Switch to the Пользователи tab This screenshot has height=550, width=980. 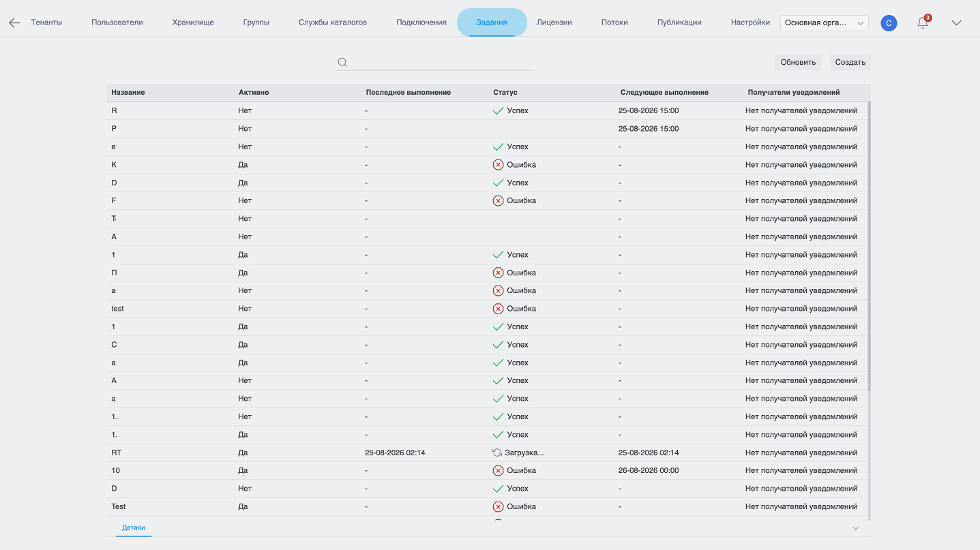(x=117, y=22)
